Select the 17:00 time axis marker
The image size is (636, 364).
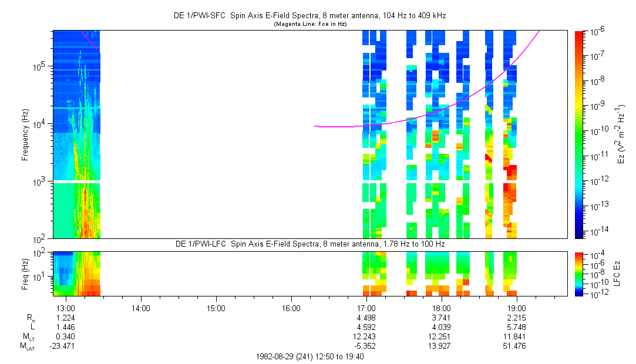(x=366, y=308)
